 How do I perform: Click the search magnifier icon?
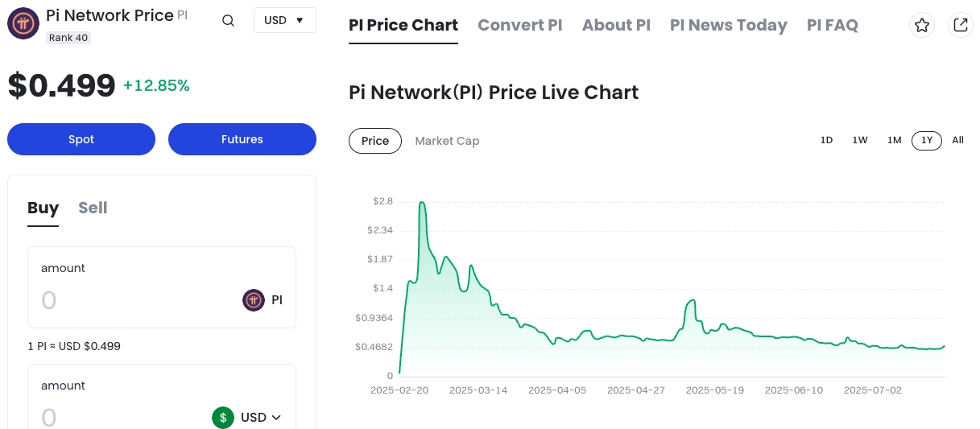click(x=228, y=21)
